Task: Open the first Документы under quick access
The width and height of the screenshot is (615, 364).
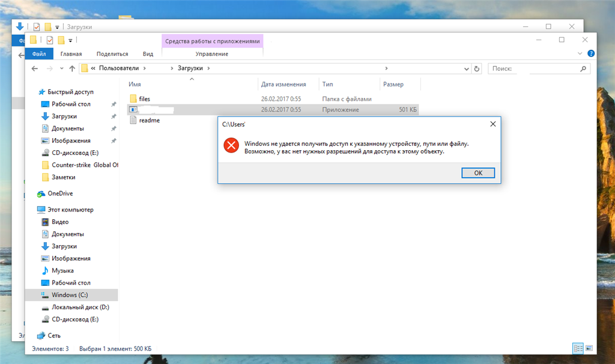Action: click(68, 129)
